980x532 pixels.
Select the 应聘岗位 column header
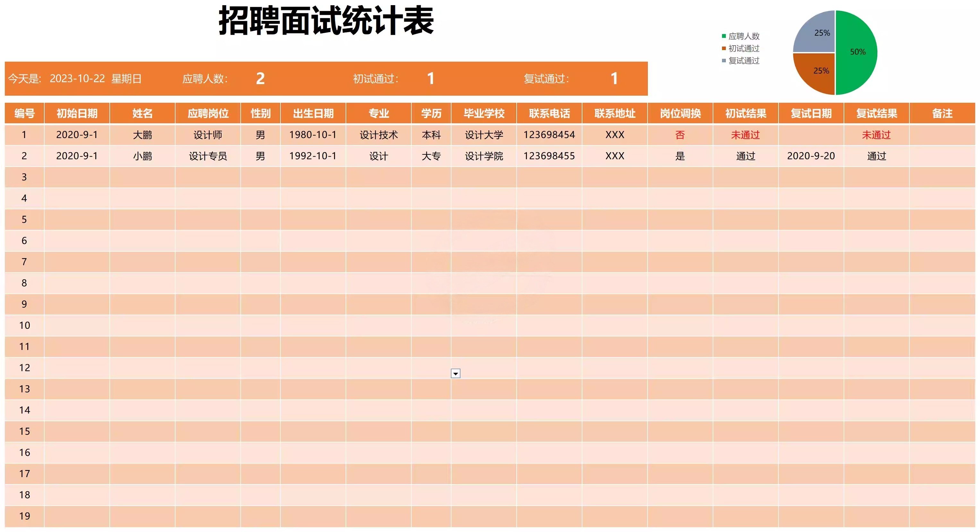[x=208, y=113]
